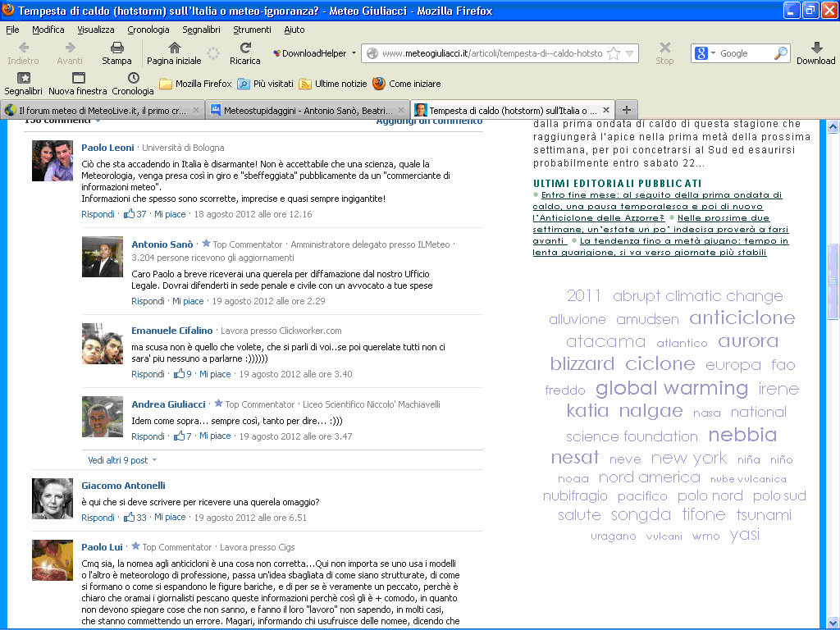This screenshot has height=630, width=840.
Task: Open Come iniziare bookmark
Action: point(407,84)
